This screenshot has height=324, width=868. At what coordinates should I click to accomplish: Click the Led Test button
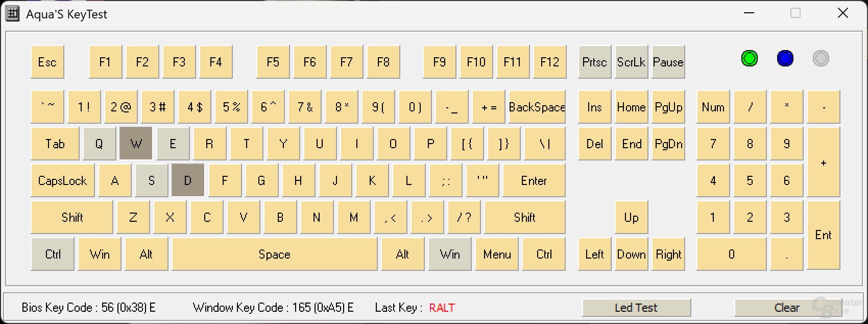(636, 308)
